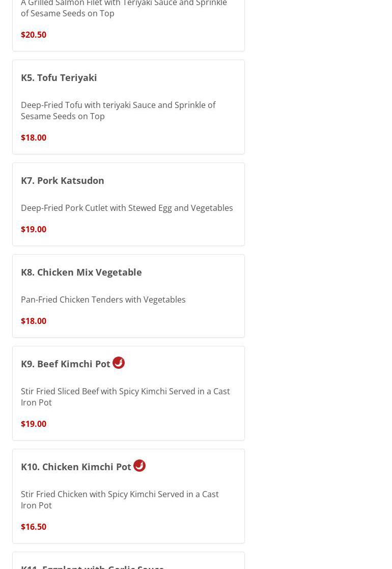Click the Stir Fried Sliced Beef description
The width and height of the screenshot is (392, 569).
click(x=125, y=397)
